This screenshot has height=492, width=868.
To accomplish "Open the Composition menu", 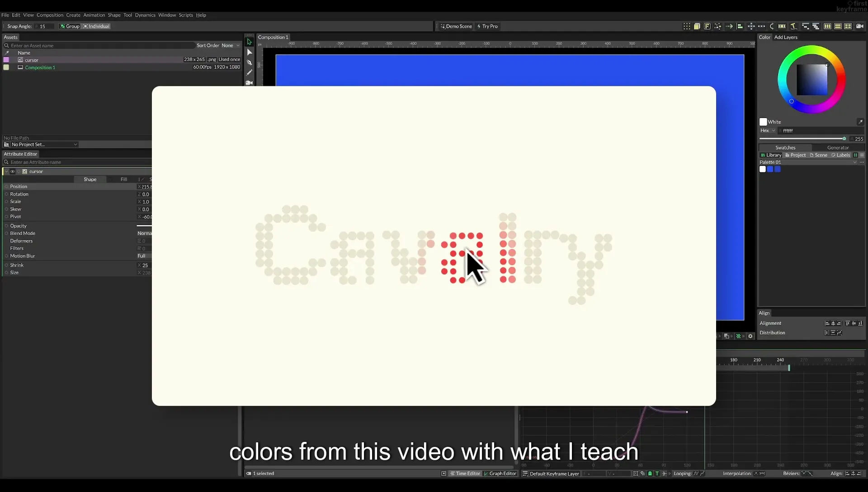I will tap(50, 15).
